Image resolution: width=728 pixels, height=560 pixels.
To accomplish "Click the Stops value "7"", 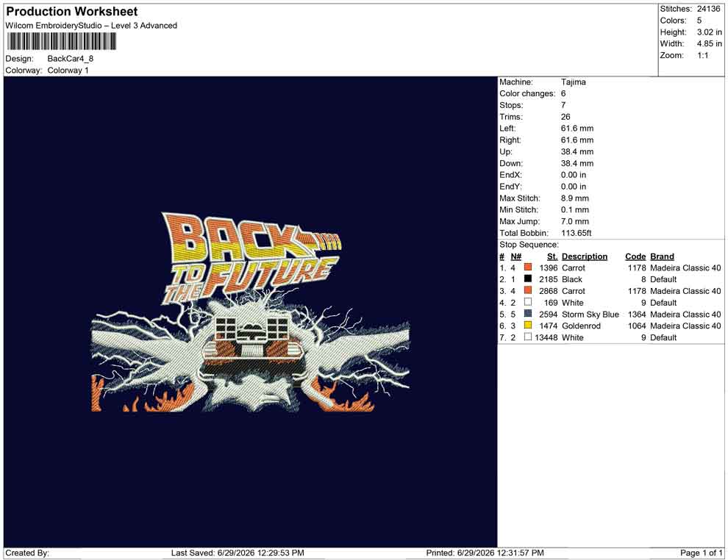I will [x=563, y=105].
